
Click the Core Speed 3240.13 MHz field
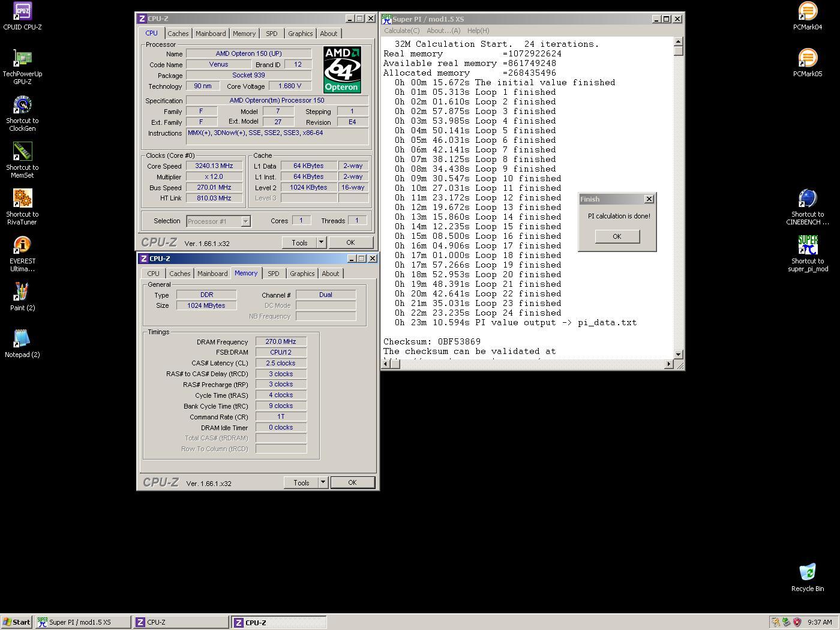[214, 166]
